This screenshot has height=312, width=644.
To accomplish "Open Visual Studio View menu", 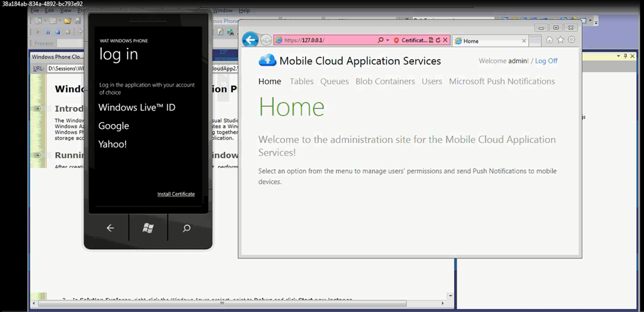I will pyautogui.click(x=65, y=10).
